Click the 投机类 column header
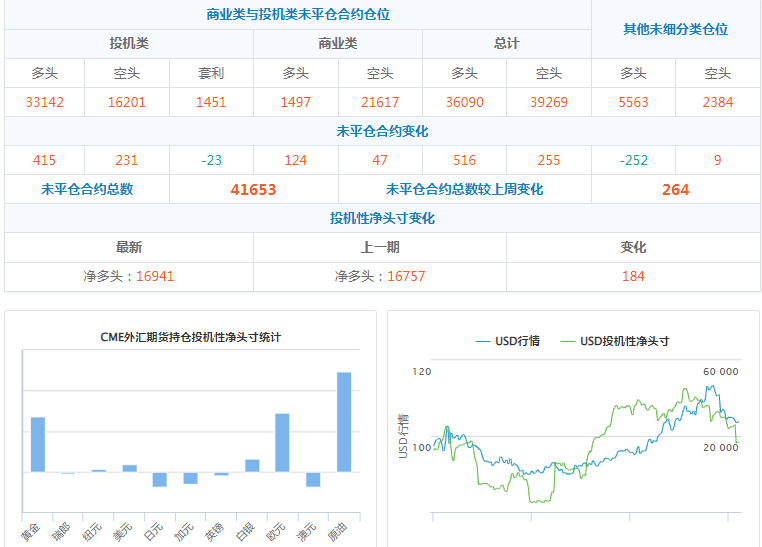This screenshot has height=547, width=762. pyautogui.click(x=129, y=44)
